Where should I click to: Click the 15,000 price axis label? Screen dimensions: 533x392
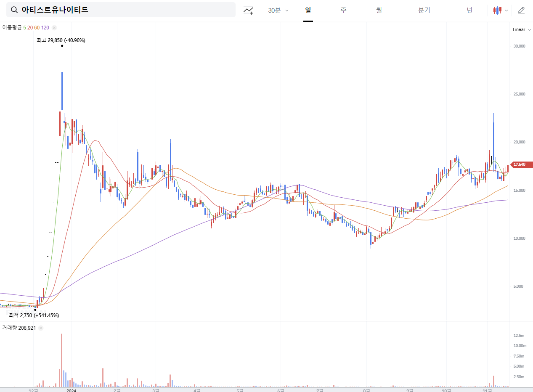519,191
